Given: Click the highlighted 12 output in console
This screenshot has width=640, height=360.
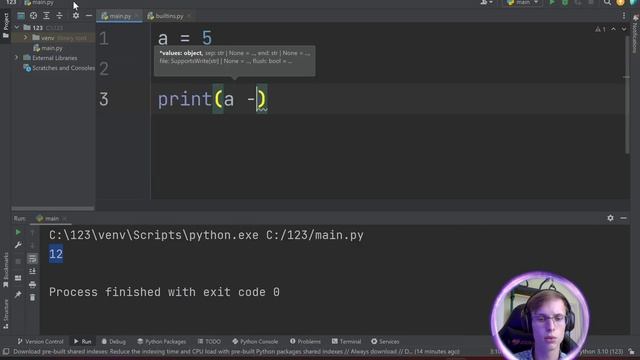Looking at the screenshot, I should [x=56, y=254].
